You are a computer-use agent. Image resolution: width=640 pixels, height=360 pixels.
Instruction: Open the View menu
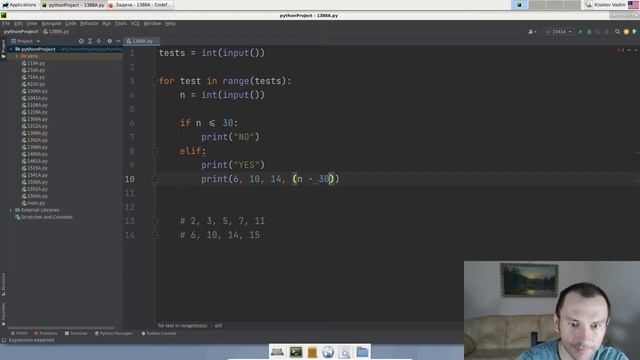tap(32, 24)
